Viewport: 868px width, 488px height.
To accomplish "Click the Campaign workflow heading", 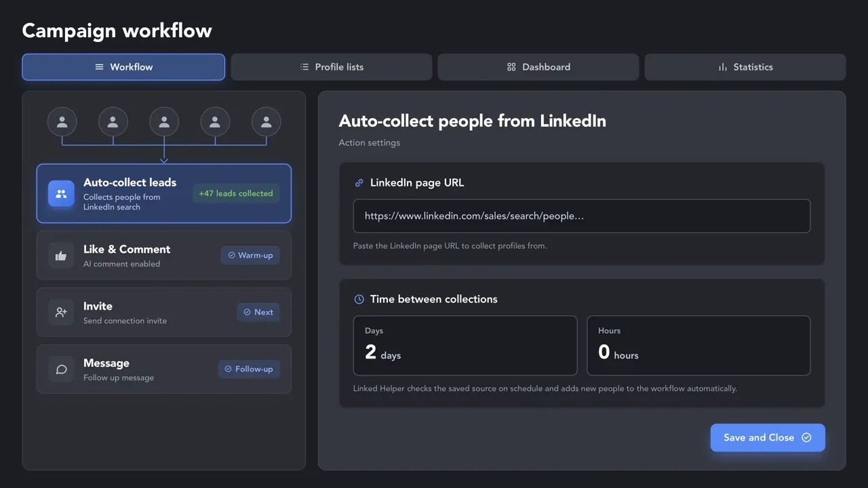I will coord(117,30).
